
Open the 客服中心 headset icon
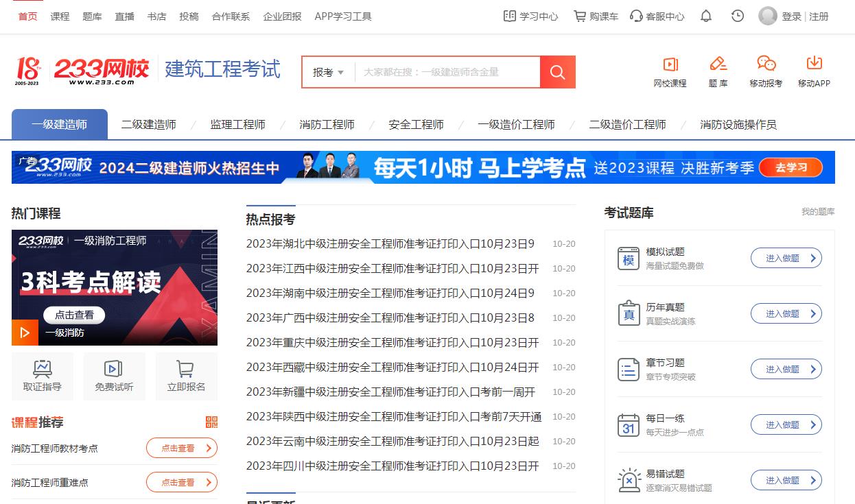click(636, 16)
